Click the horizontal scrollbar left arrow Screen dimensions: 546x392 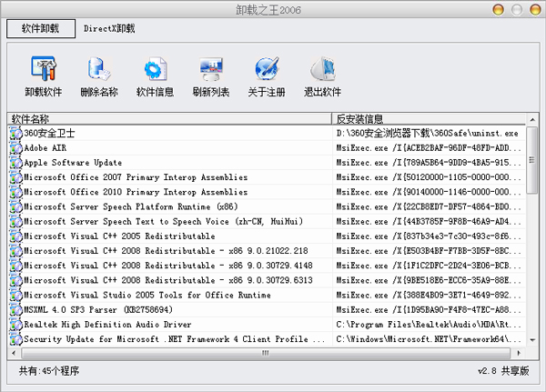(14, 353)
